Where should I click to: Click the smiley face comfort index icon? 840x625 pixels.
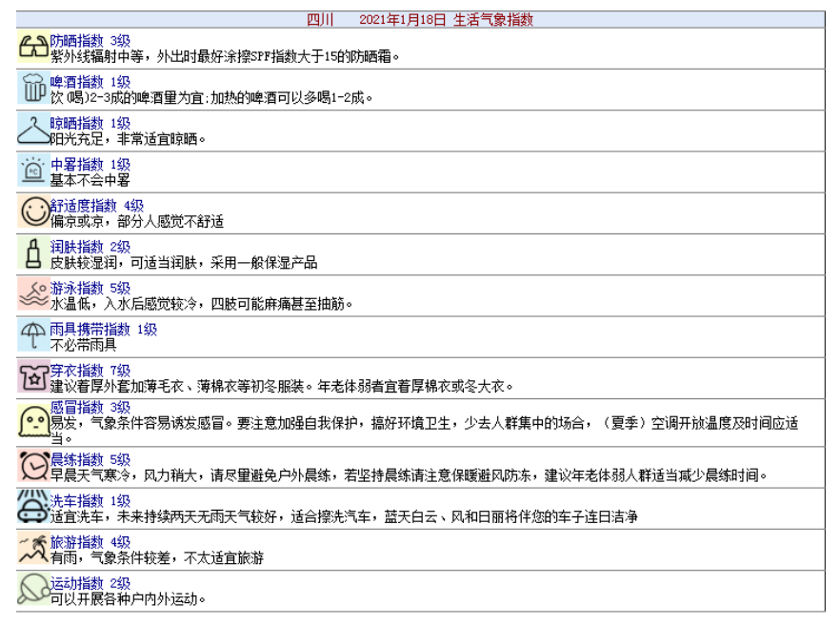(33, 212)
